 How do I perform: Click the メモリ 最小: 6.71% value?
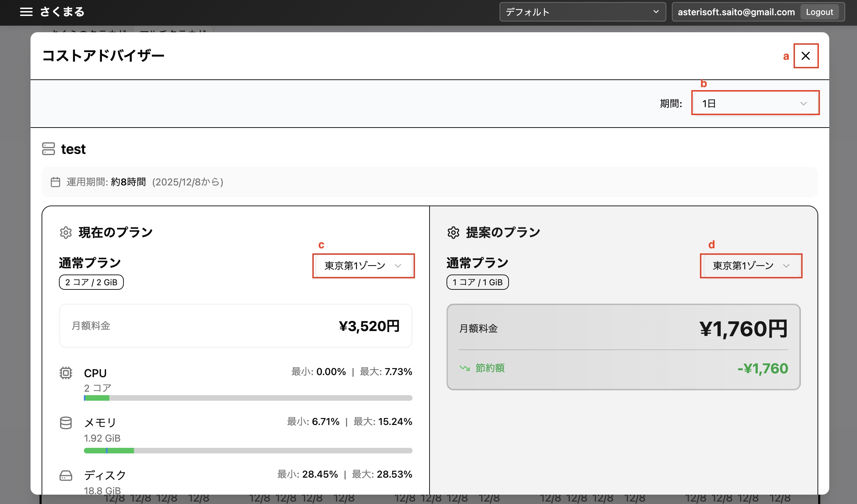[x=313, y=422]
